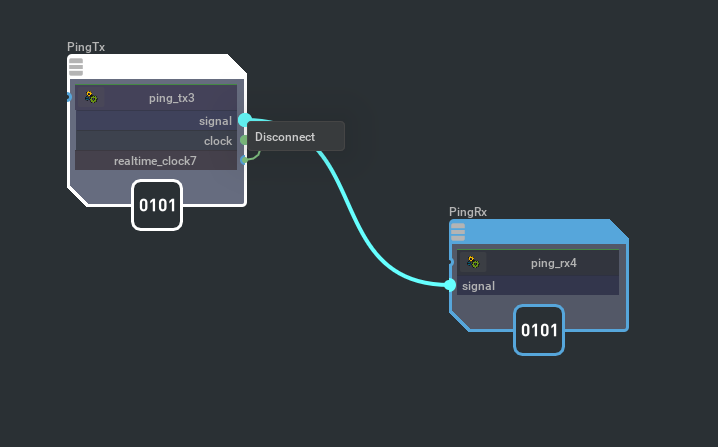Click the signal row label in PingRx

(x=478, y=286)
